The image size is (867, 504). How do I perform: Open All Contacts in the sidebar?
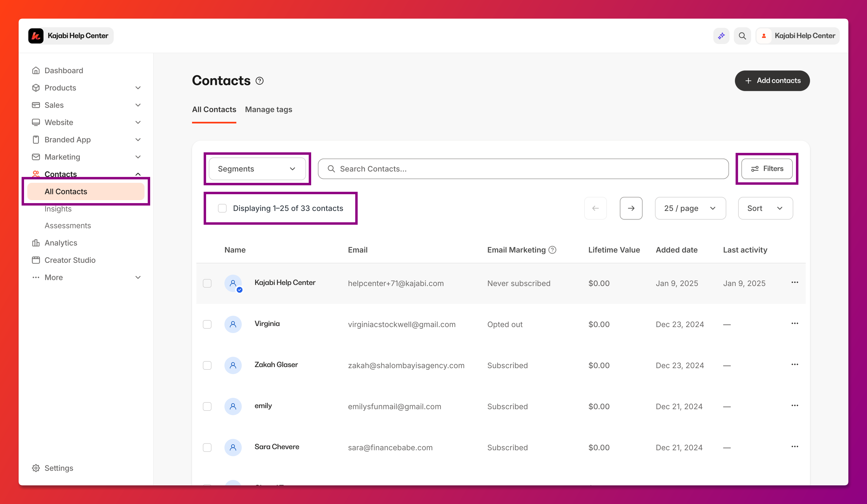point(86,191)
